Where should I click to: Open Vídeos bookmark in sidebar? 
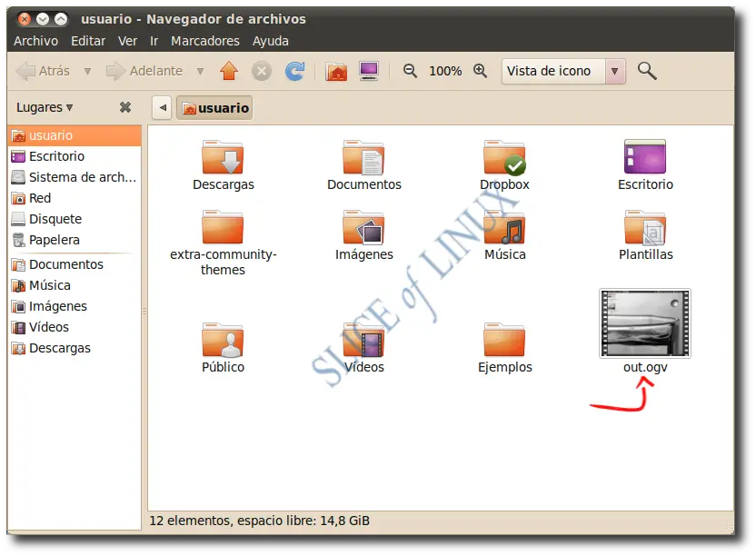(x=75, y=327)
